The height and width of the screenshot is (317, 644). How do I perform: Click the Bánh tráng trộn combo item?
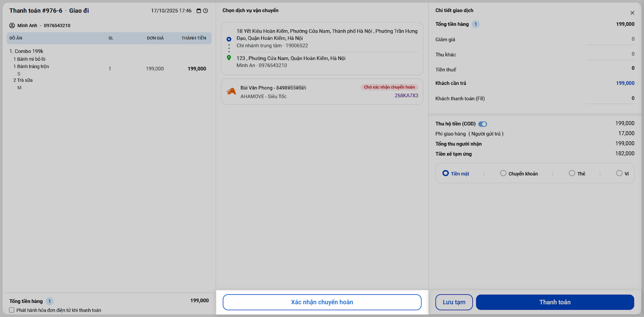click(31, 66)
